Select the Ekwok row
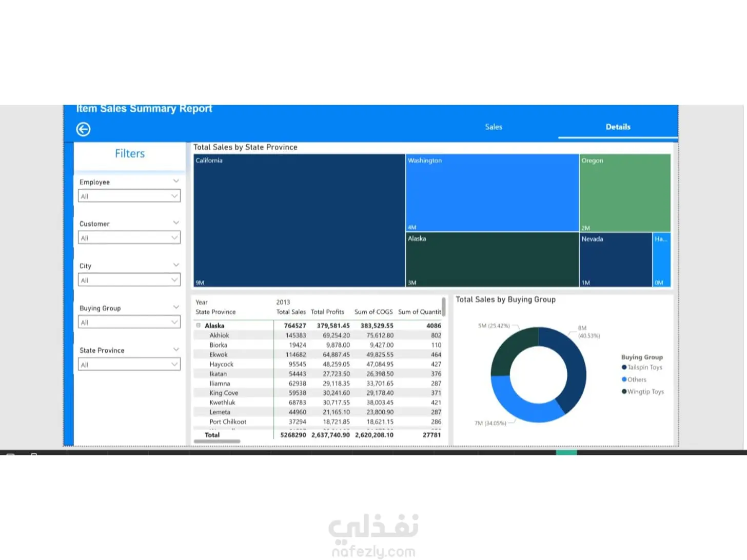747x560 pixels. 318,354
